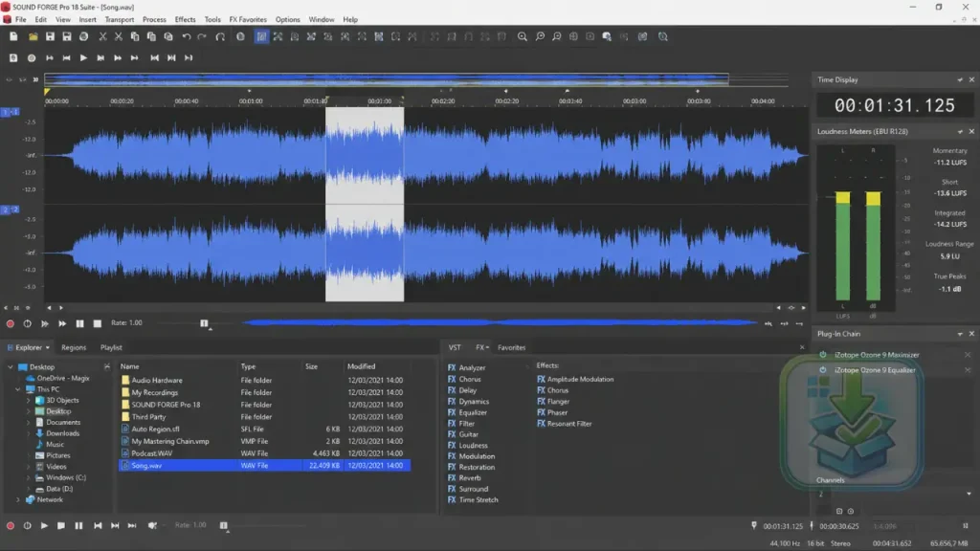Viewport: 980px width, 551px height.
Task: Select channel 1 label on left track
Action: pos(10,112)
